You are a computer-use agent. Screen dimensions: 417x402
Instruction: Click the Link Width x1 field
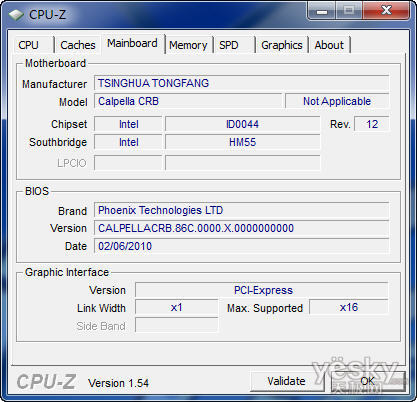tap(176, 307)
